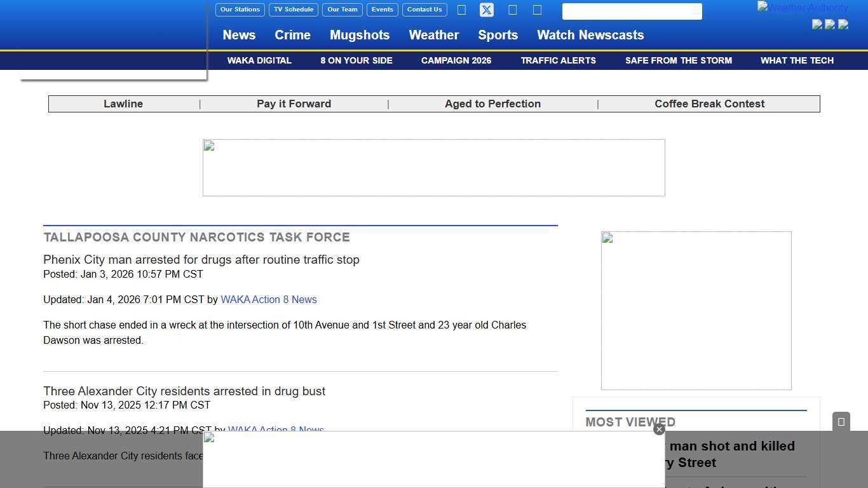Open Traffic Alerts in the subnav

click(558, 60)
